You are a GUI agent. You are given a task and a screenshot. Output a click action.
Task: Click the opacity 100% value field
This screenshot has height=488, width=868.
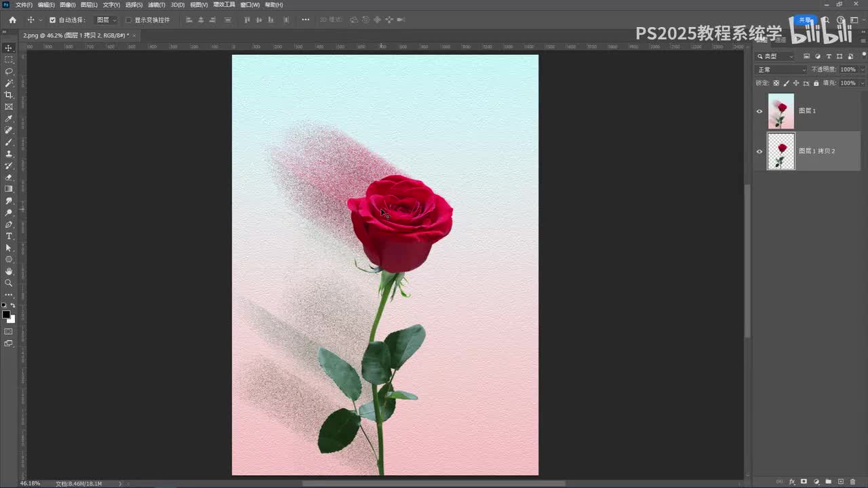click(x=848, y=70)
